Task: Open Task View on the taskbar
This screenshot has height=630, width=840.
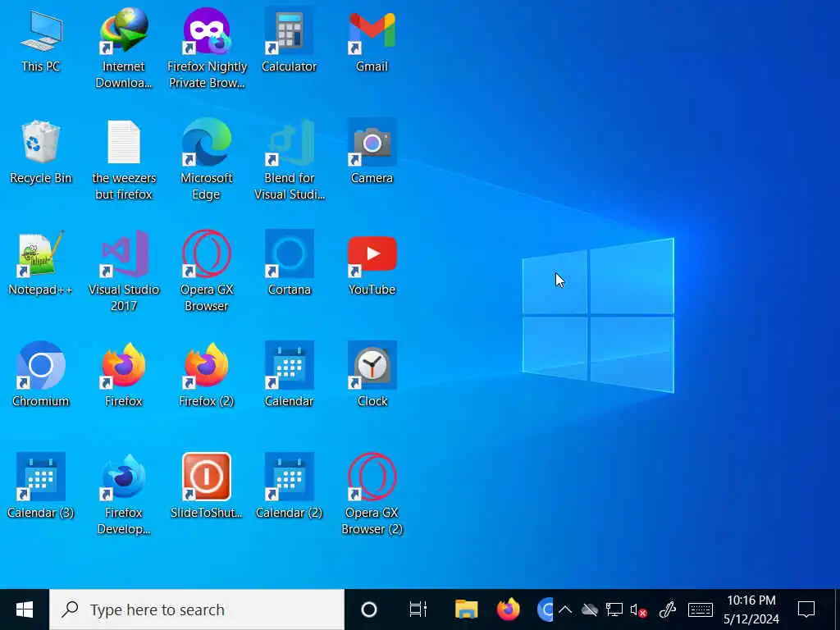Action: pyautogui.click(x=418, y=609)
